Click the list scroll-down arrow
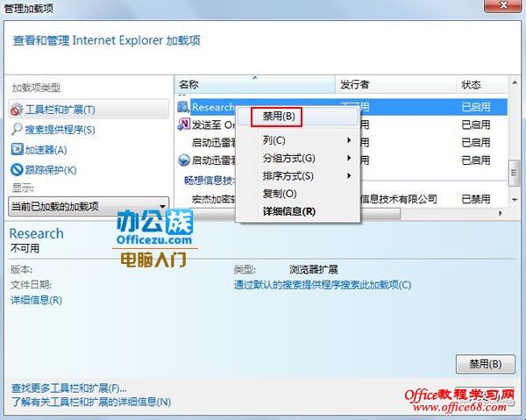This screenshot has width=526, height=420. [x=515, y=200]
